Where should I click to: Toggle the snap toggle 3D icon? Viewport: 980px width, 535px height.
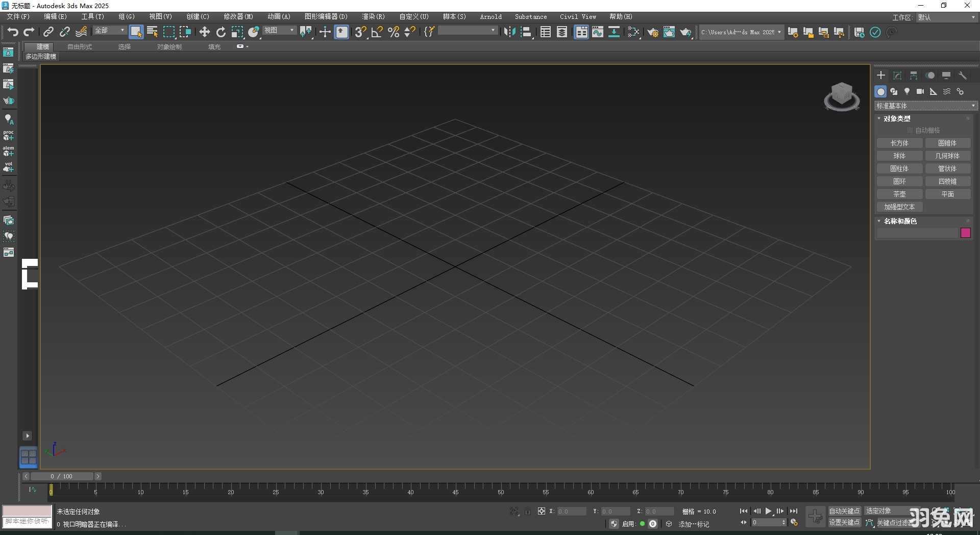click(361, 32)
